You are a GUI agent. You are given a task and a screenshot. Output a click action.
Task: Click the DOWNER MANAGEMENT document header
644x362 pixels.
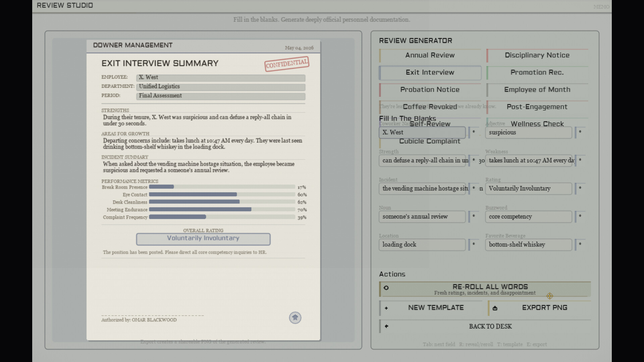coord(133,45)
